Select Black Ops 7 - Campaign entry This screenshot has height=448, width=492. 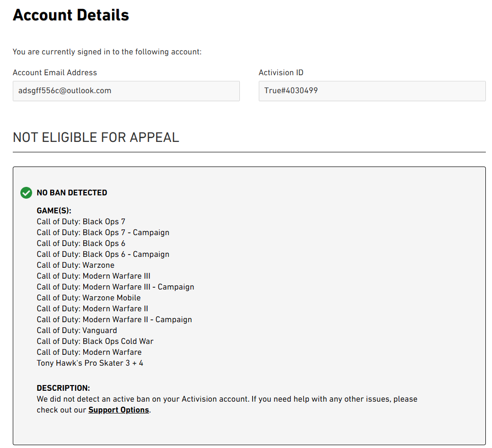pyautogui.click(x=103, y=232)
